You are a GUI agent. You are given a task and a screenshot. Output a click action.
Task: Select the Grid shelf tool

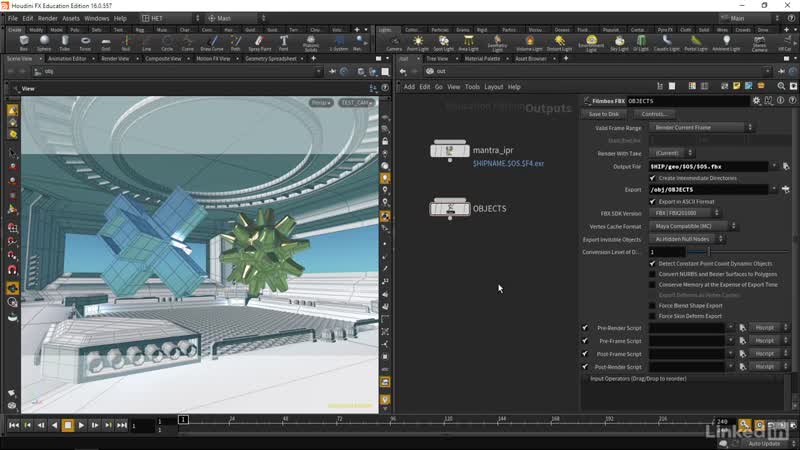[106, 43]
